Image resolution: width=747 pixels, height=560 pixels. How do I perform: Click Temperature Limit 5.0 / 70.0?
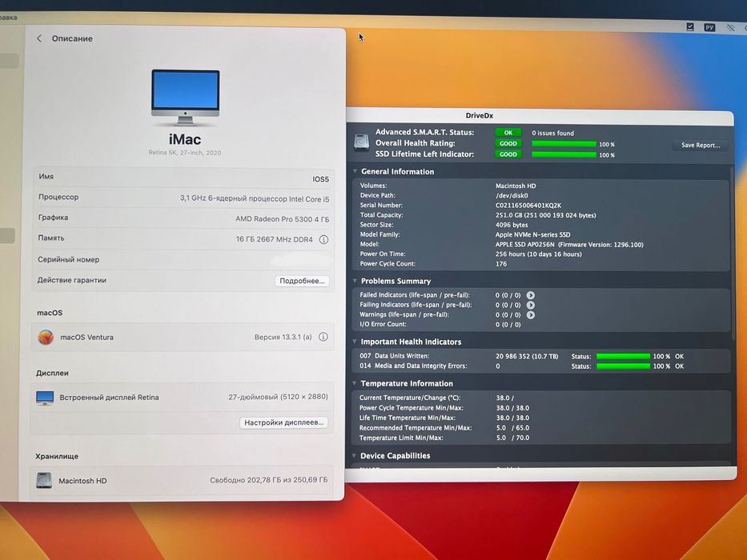pos(512,438)
